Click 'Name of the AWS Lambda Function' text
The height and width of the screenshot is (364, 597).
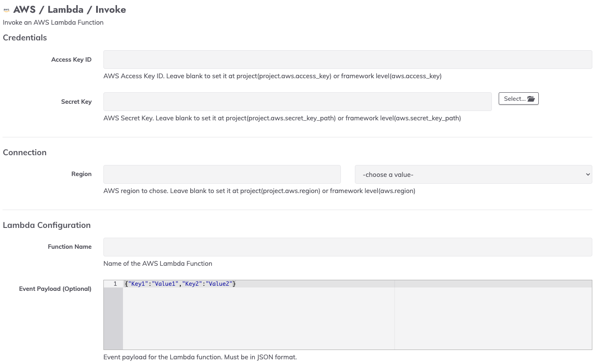[x=158, y=264]
